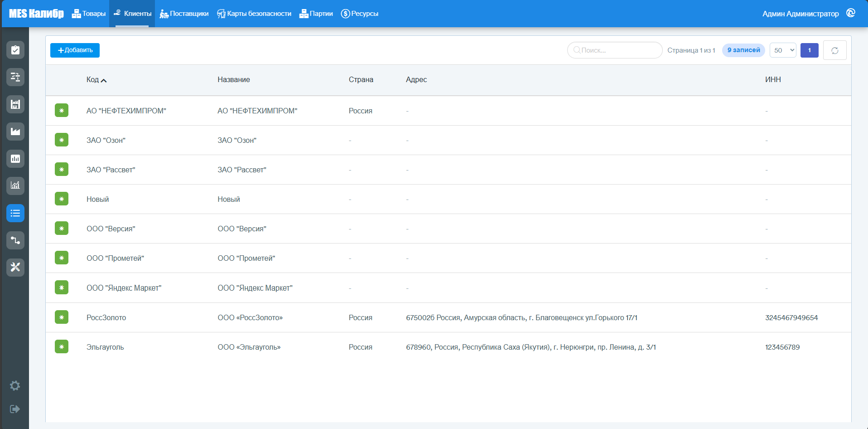Open the route flow sidebar icon
868x429 pixels.
point(15,240)
